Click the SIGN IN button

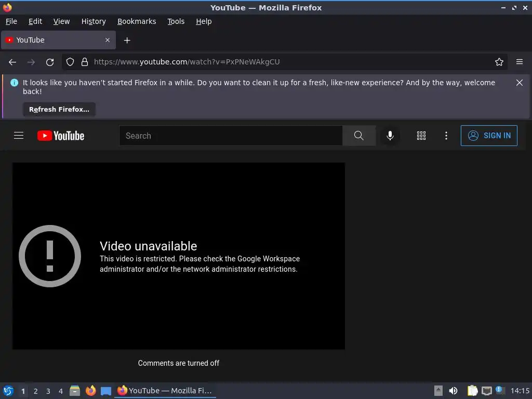[x=489, y=136]
